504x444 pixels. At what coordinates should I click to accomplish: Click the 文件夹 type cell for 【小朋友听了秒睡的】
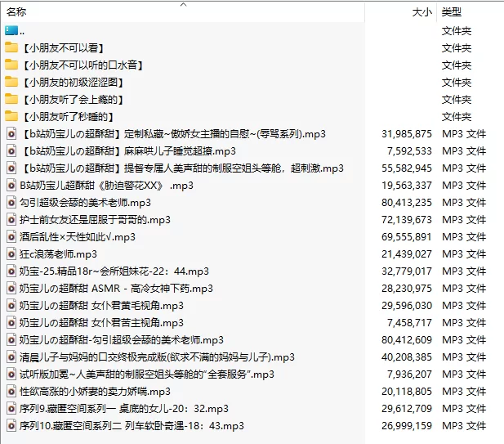pyautogui.click(x=457, y=116)
